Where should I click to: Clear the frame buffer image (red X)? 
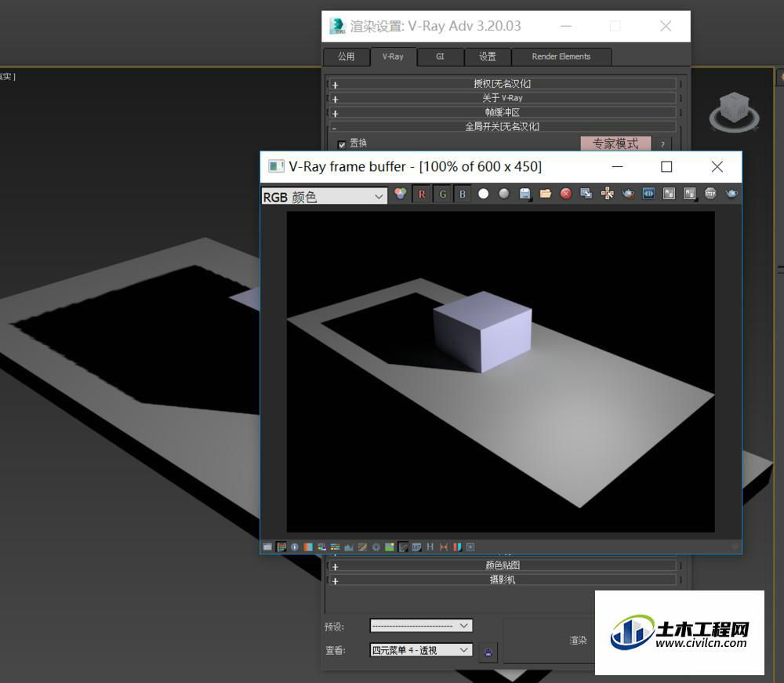pos(566,194)
